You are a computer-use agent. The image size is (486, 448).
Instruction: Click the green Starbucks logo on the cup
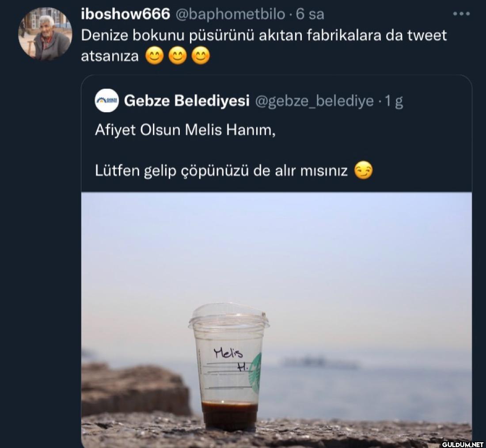pyautogui.click(x=256, y=373)
